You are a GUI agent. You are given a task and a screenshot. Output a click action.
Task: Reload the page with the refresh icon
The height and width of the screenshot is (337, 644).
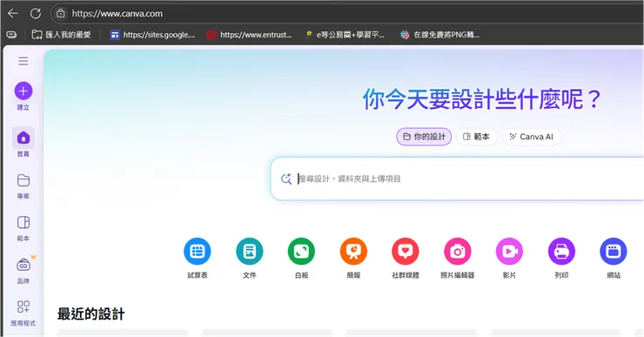click(36, 14)
